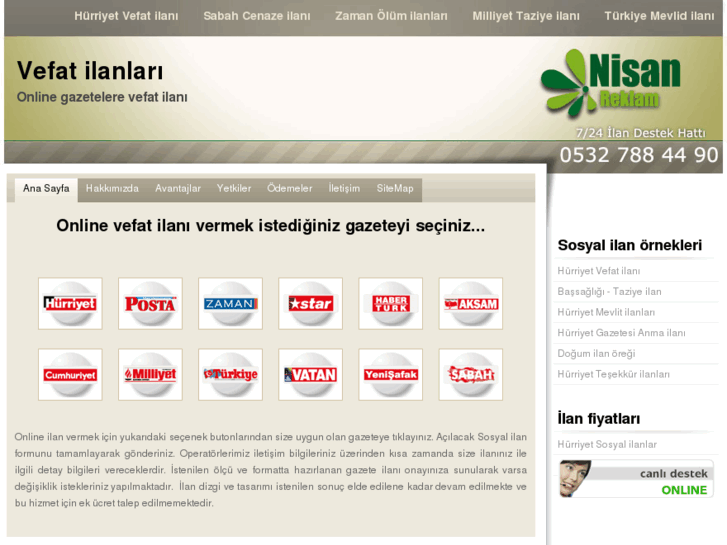
Task: Open the canlı destek ONLINE chat banner
Action: point(636,479)
